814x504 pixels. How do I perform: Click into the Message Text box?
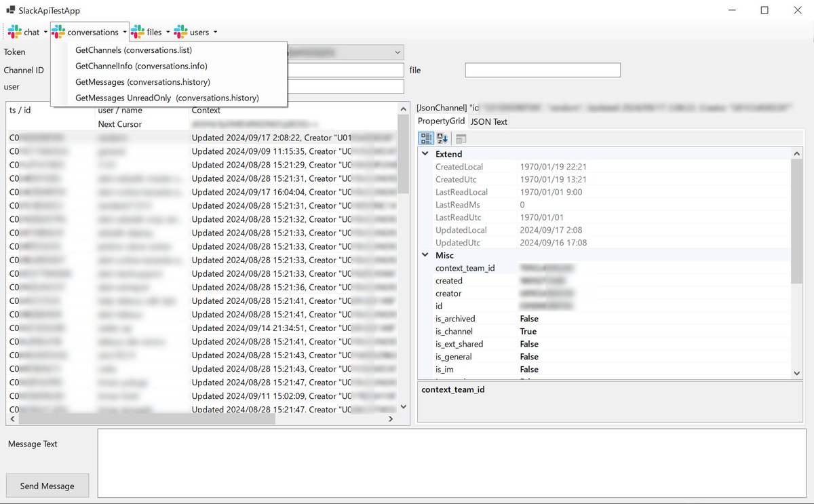452,463
